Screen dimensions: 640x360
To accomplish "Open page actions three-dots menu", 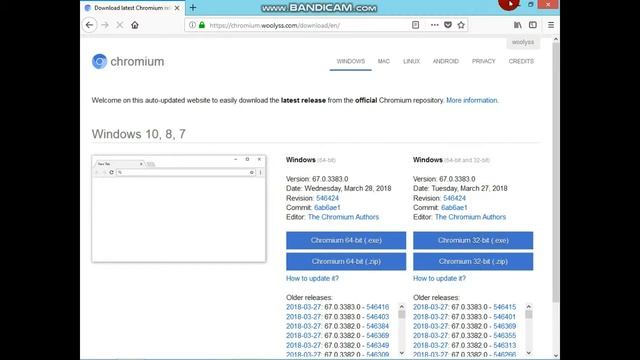I will tap(434, 25).
